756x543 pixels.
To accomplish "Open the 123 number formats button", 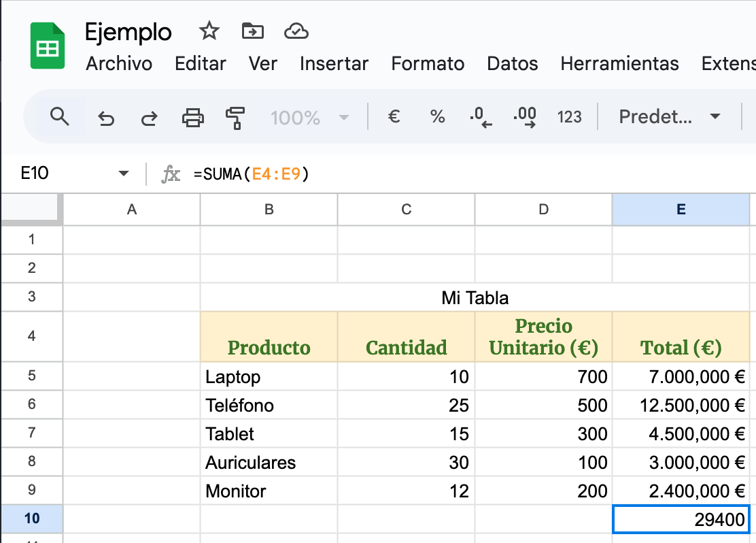I will [569, 117].
